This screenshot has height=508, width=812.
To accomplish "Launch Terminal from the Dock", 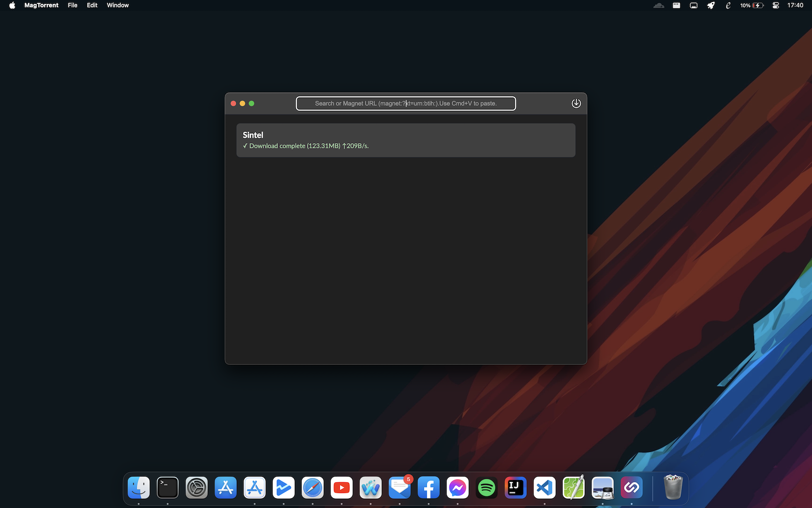I will [x=168, y=488].
